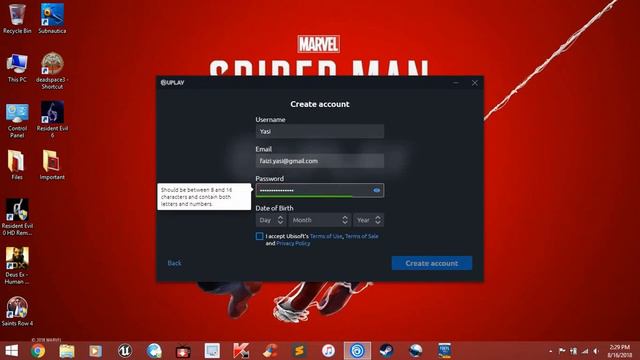Select the Files folder on desktop

pyautogui.click(x=17, y=165)
